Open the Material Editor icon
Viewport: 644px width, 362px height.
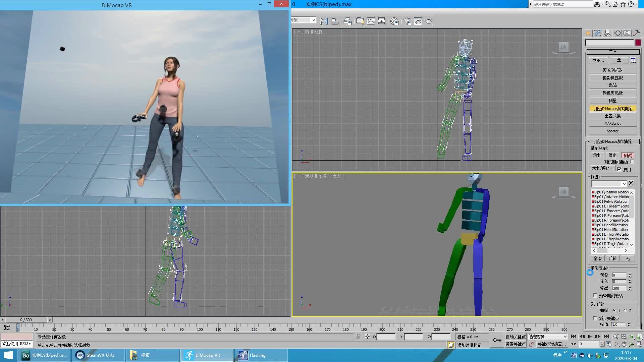tap(394, 21)
